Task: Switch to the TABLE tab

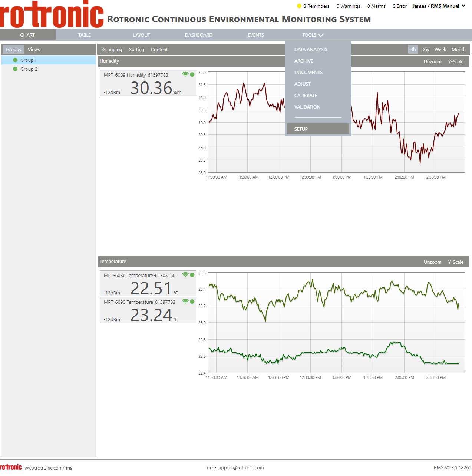Action: (x=85, y=35)
